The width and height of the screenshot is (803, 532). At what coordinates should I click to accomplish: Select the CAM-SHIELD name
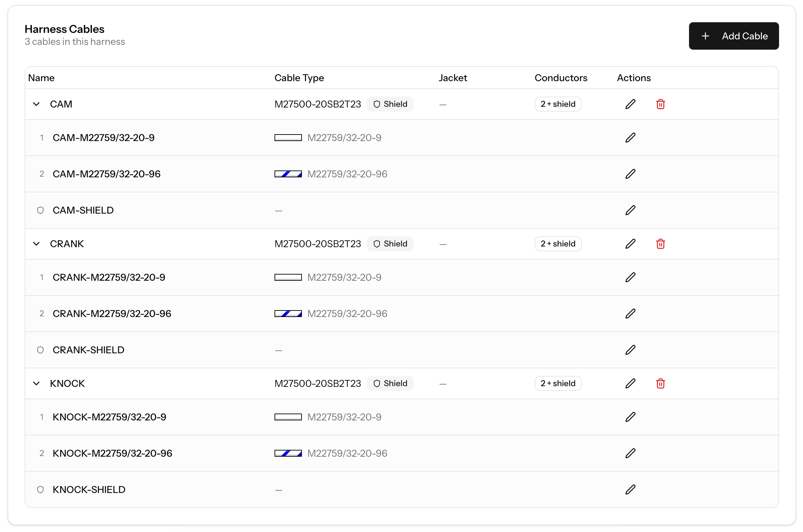[x=83, y=210]
